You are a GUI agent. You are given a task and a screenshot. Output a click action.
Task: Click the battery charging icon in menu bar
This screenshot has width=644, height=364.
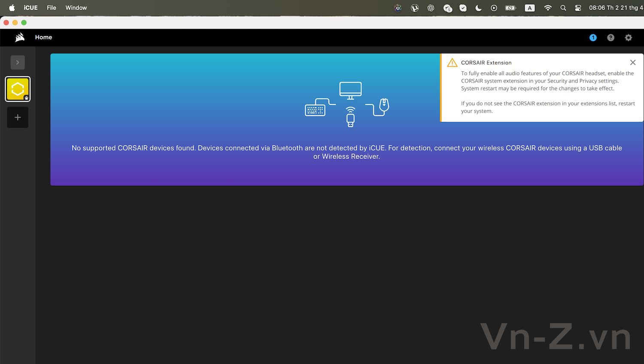(510, 8)
